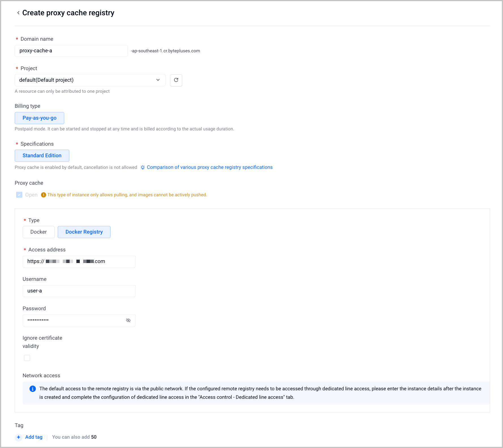The width and height of the screenshot is (503, 448).
Task: Choose Standard Edition specification
Action: pyautogui.click(x=42, y=156)
